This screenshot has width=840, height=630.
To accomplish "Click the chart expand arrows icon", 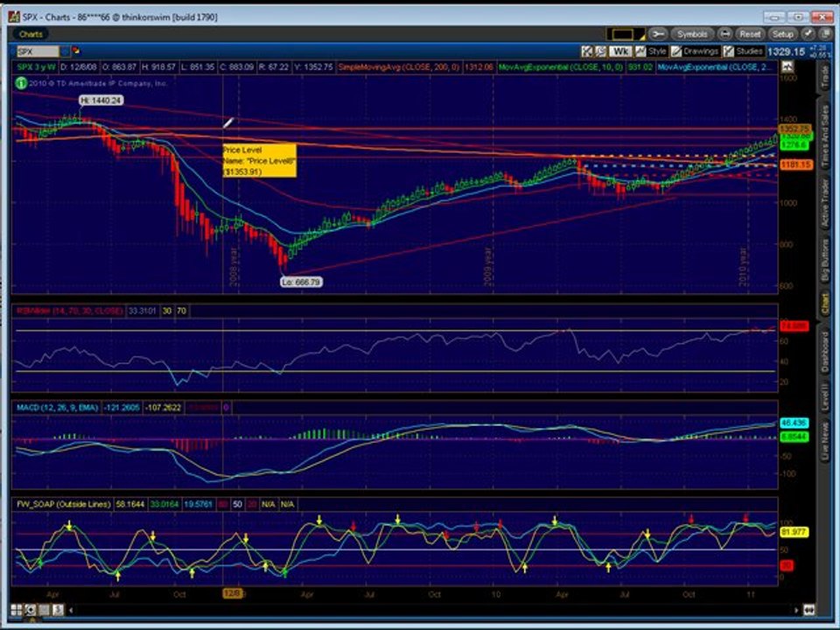I will [586, 52].
